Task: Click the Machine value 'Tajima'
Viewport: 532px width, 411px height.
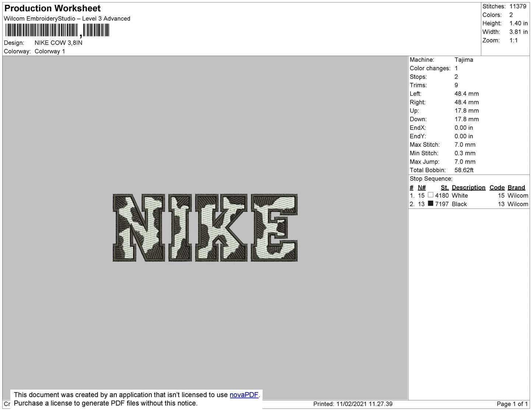Action: click(464, 60)
